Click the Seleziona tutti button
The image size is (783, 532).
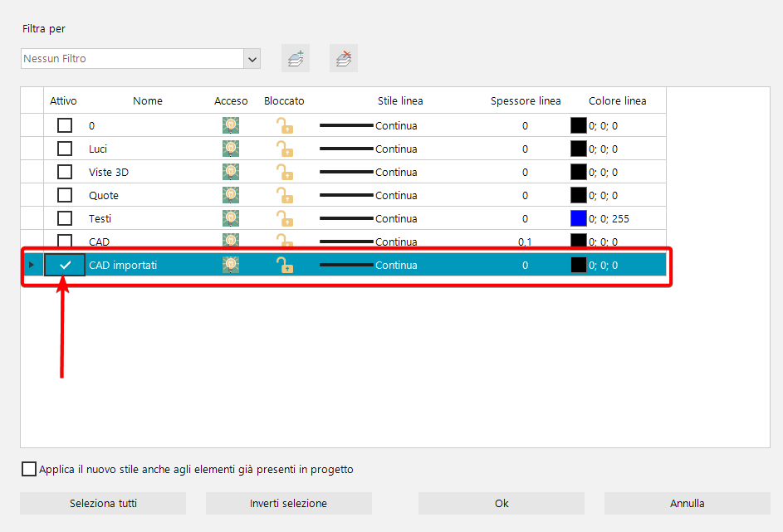pos(103,503)
